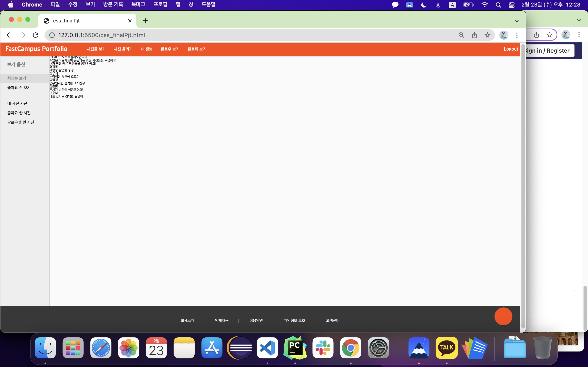Viewport: 588px width, 367px height.
Task: Click the share icon in the address bar
Action: pyautogui.click(x=474, y=35)
